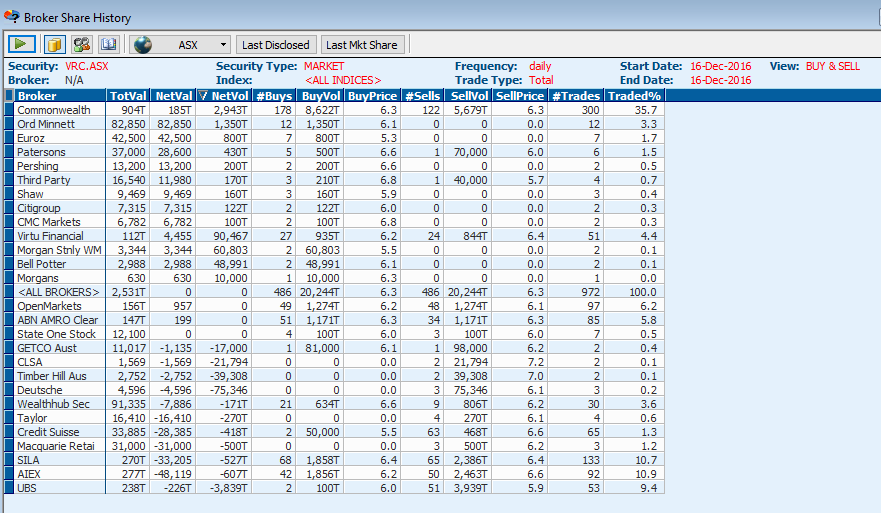The image size is (881, 513).
Task: Click UBS NetVol value -3,839T
Action: tap(229, 488)
